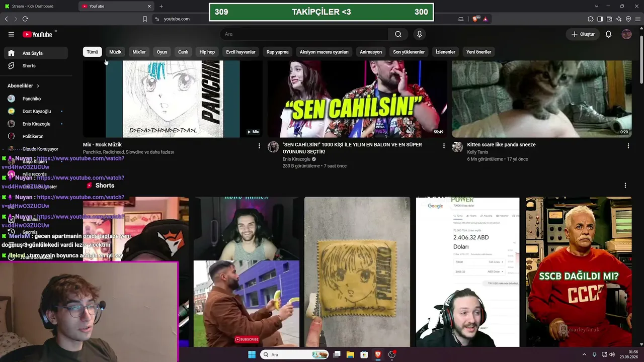This screenshot has height=362, width=644.
Task: Open the video title Kitten scare like panda sneeze
Action: 501,145
